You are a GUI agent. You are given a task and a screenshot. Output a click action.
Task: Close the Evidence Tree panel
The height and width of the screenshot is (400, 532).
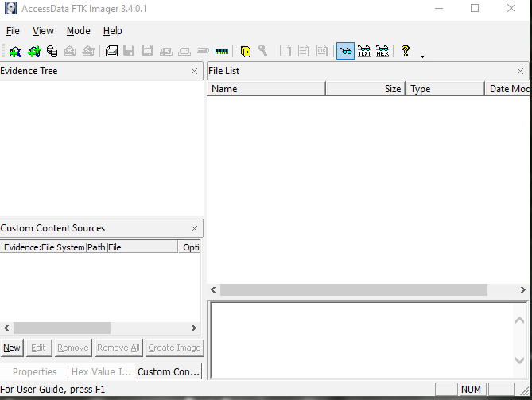(x=194, y=72)
